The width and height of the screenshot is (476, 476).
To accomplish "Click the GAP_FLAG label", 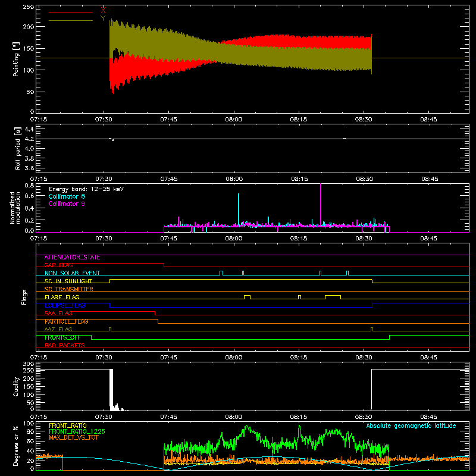I will tap(58, 265).
